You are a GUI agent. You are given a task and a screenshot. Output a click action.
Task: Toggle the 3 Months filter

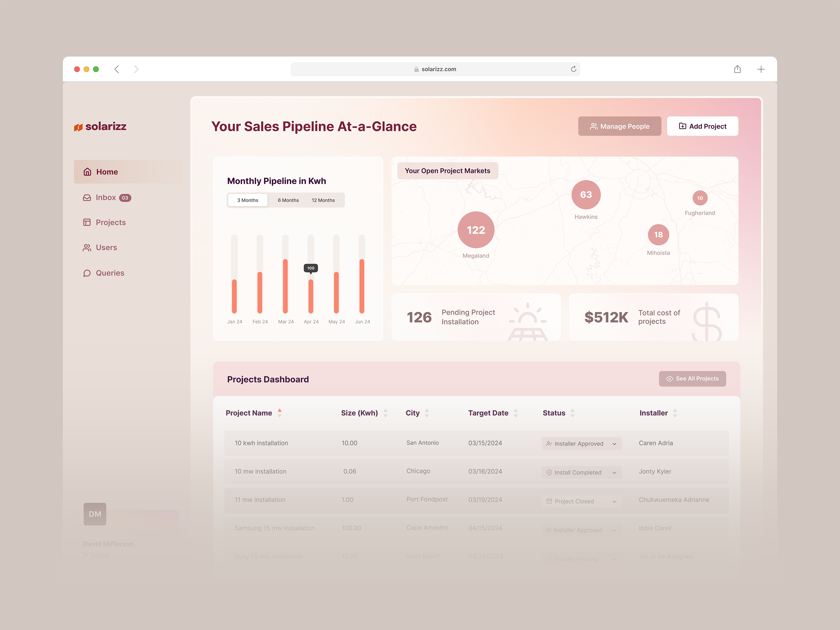coord(247,200)
